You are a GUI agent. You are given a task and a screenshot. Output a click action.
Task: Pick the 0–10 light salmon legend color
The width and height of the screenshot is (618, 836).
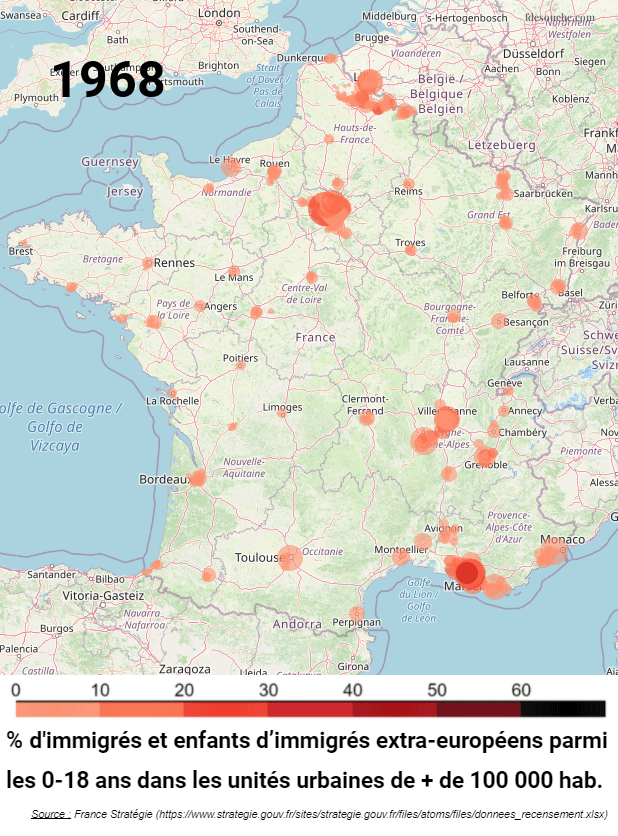pos(57,709)
